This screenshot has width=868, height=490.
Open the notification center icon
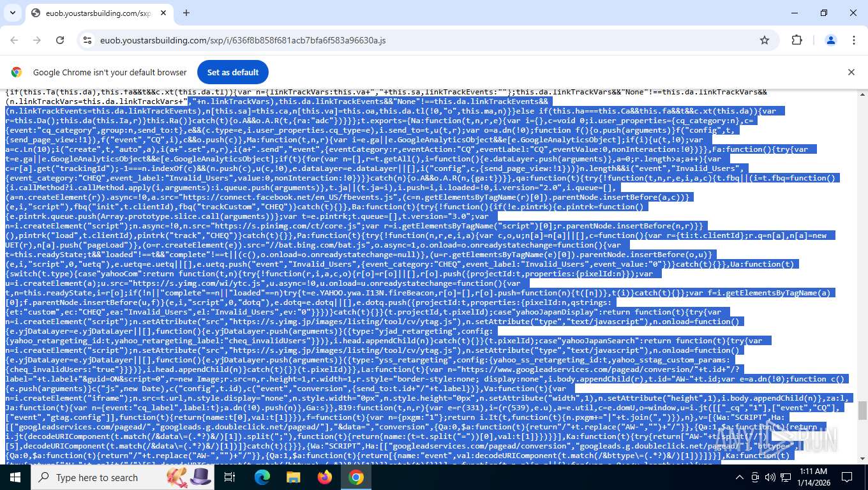[x=846, y=477]
